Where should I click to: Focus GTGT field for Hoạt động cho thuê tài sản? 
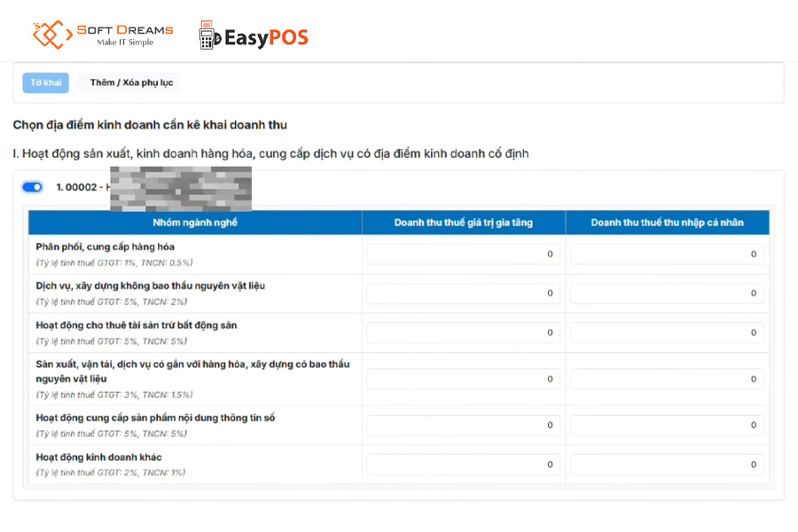click(463, 332)
